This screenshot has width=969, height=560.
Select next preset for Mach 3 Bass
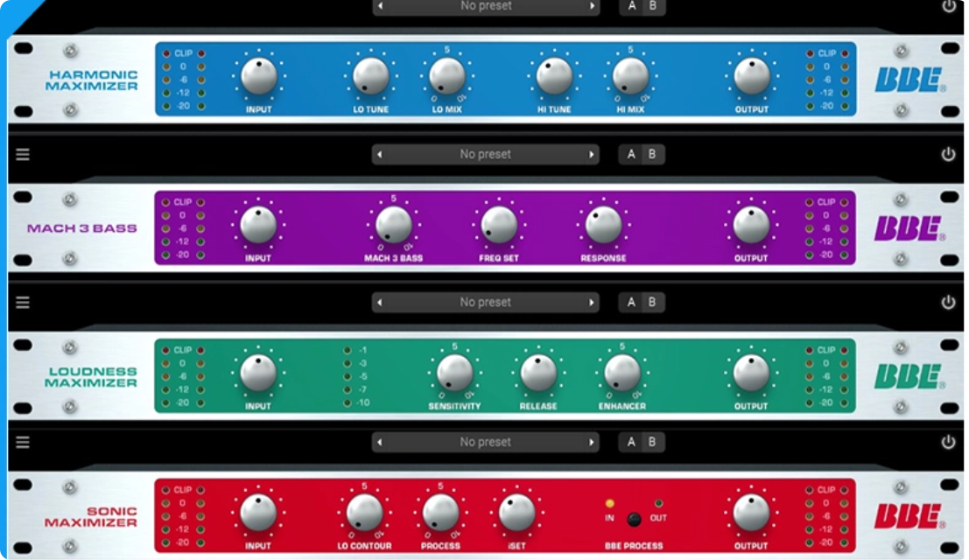tap(592, 154)
